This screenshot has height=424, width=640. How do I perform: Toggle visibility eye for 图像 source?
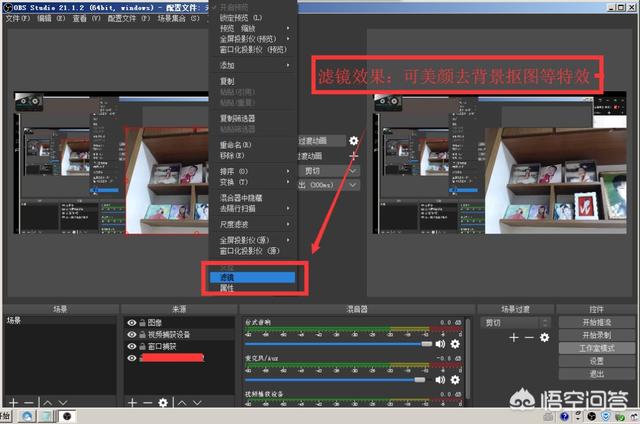coord(132,322)
